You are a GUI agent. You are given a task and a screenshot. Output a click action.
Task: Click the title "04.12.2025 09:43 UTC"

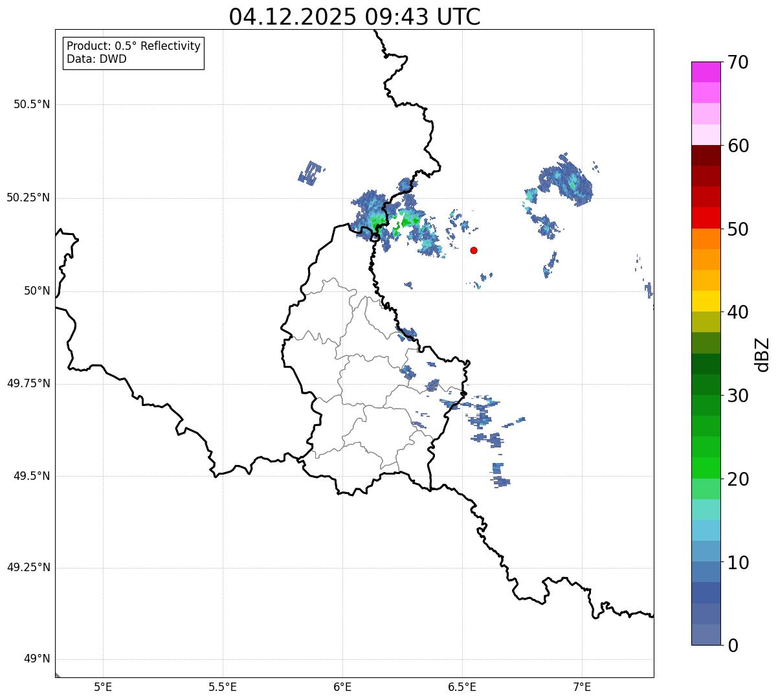coord(355,16)
